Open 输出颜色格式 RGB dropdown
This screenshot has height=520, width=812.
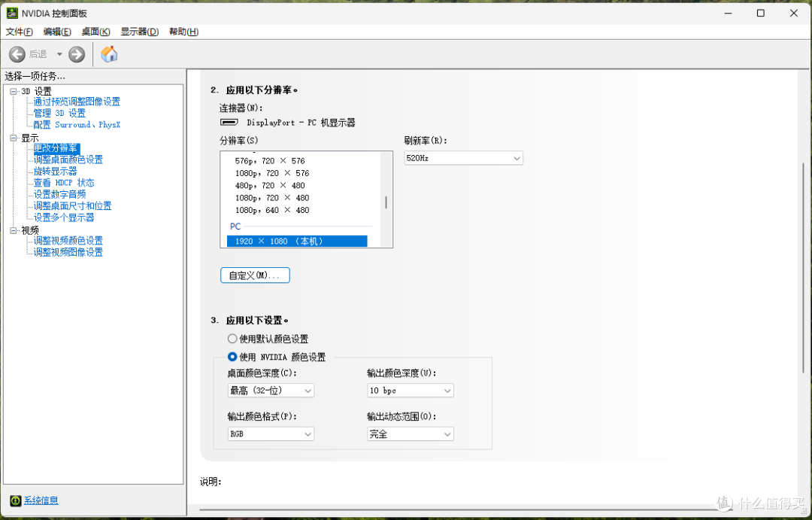[x=271, y=434]
